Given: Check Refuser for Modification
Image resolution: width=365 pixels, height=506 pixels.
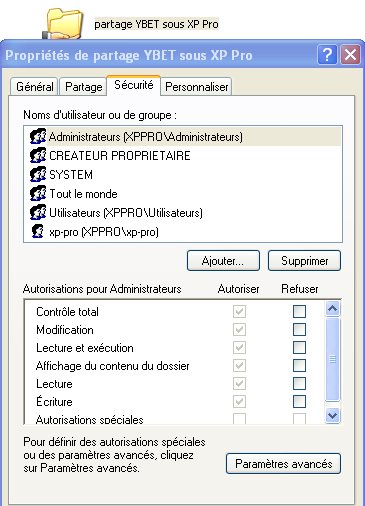Looking at the screenshot, I should pos(299,330).
